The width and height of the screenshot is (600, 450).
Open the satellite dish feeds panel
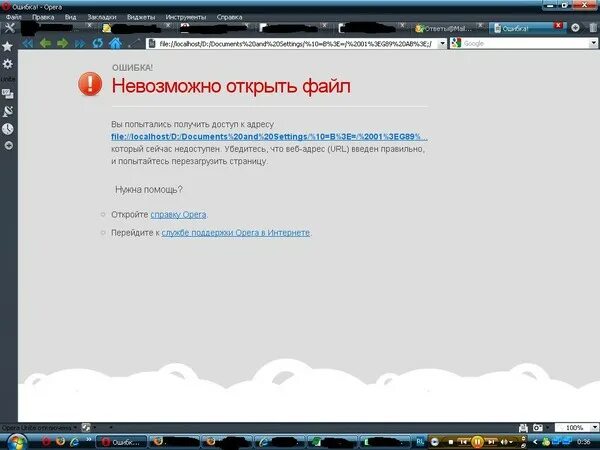point(8,111)
